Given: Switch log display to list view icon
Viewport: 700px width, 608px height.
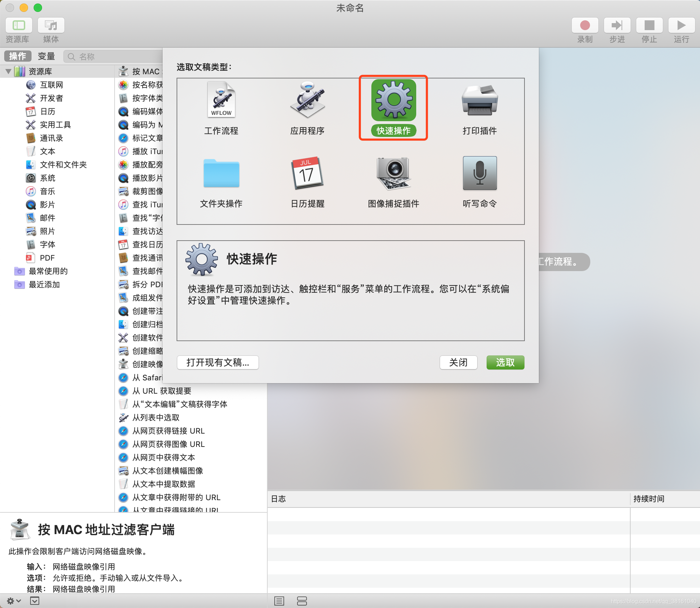Looking at the screenshot, I should click(279, 601).
